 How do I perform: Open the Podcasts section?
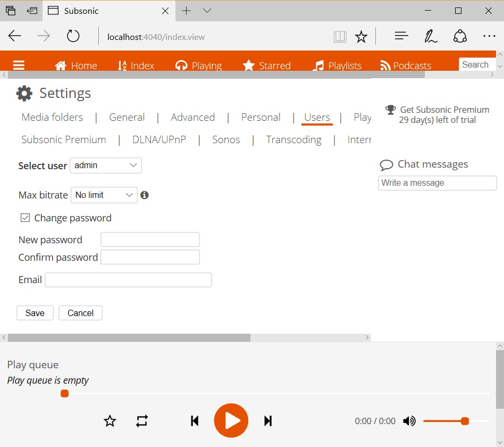coord(406,65)
